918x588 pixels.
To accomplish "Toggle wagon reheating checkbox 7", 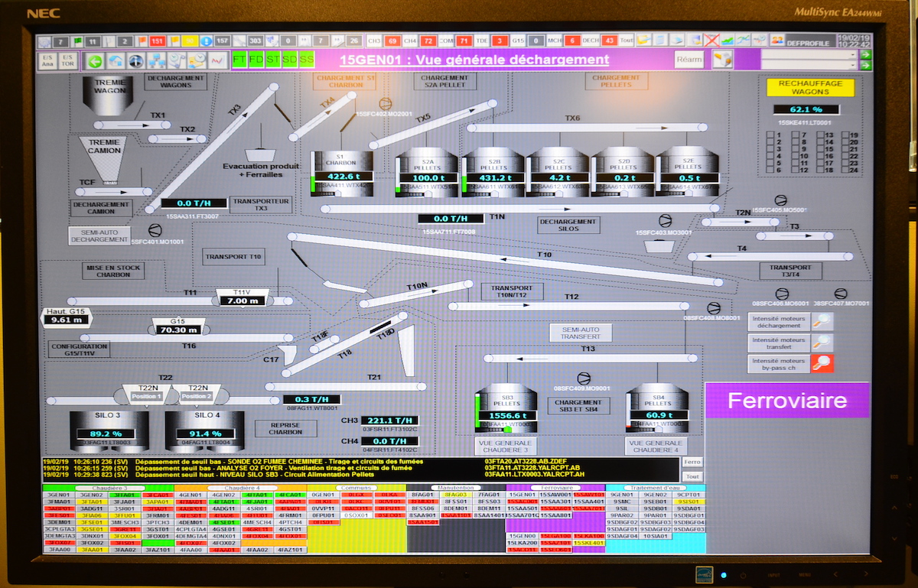I will coord(796,135).
